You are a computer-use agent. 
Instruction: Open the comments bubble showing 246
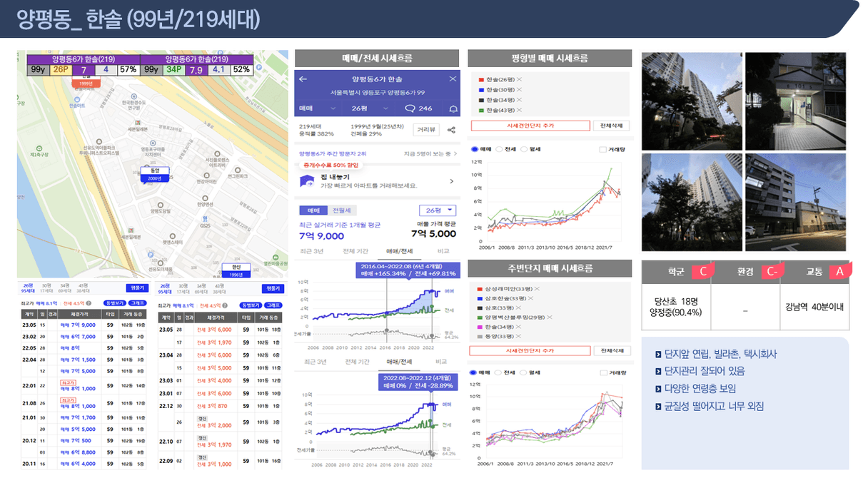[x=418, y=108]
